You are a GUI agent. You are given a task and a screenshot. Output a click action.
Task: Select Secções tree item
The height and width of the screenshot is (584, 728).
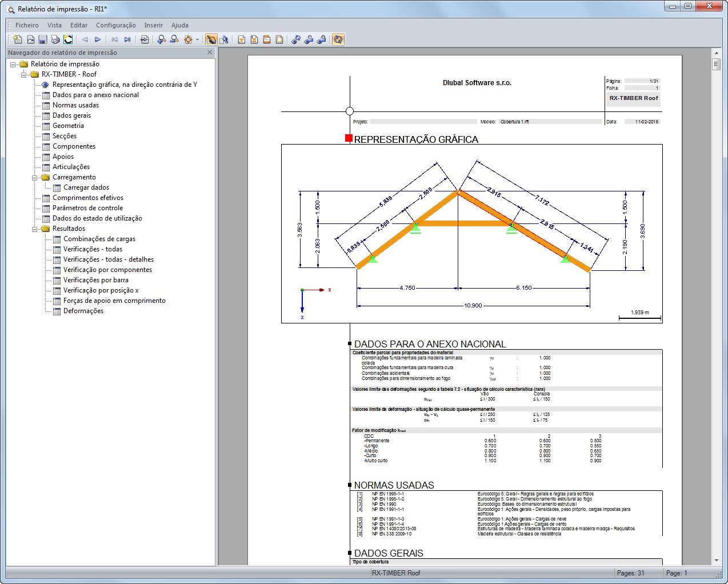click(x=65, y=136)
